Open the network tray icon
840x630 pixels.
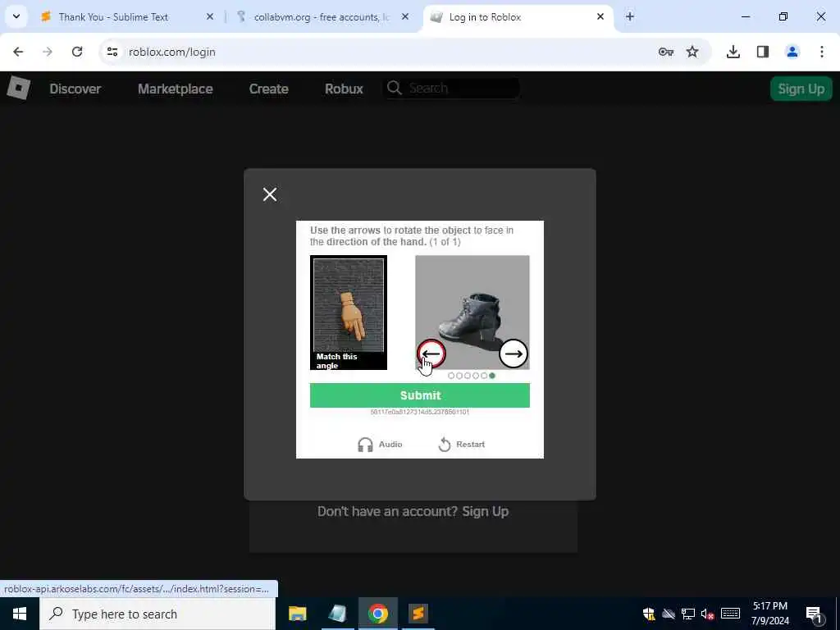click(688, 614)
